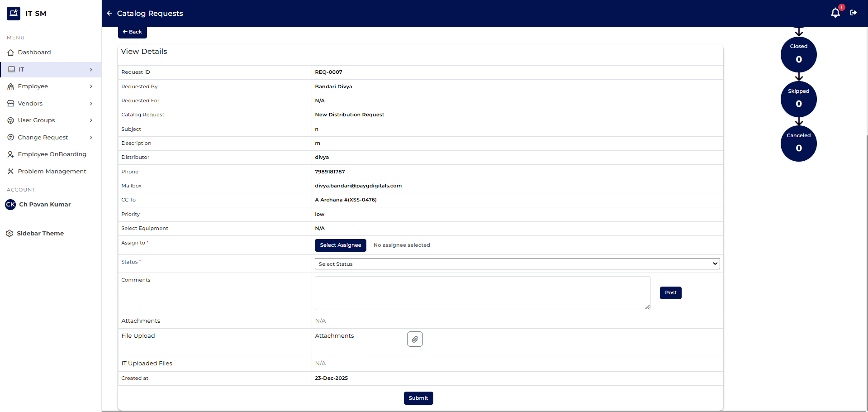Click inside the Comments text area
868x412 pixels.
pos(482,293)
